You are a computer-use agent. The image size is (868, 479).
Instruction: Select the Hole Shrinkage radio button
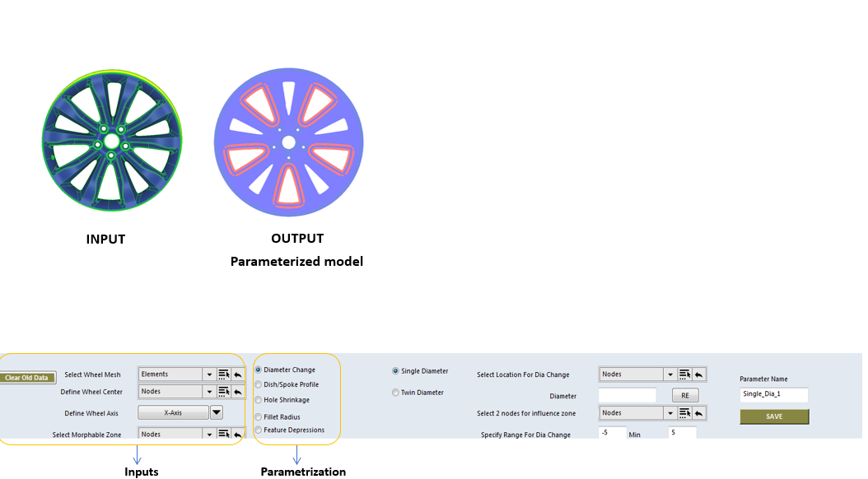[258, 400]
